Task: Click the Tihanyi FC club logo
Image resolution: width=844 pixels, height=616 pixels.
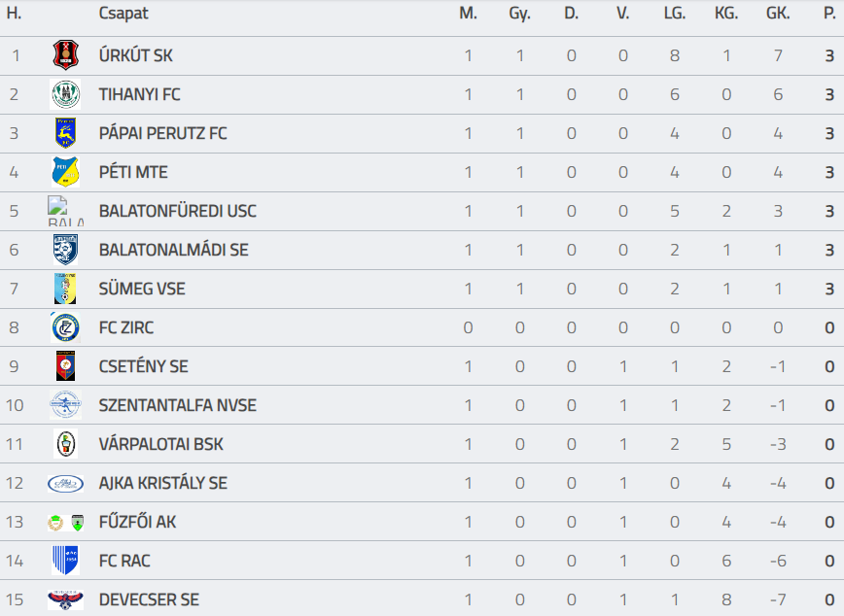Action: pos(66,94)
